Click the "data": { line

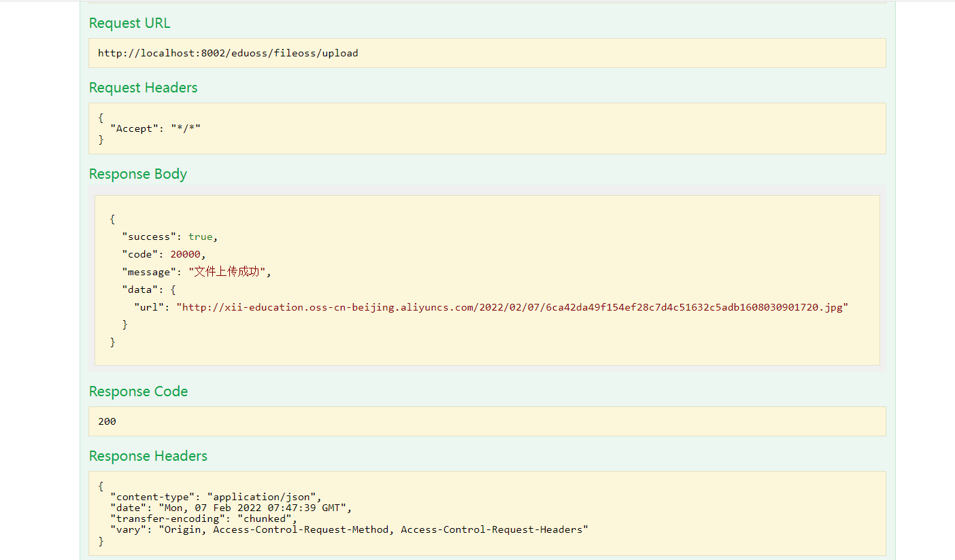point(148,290)
